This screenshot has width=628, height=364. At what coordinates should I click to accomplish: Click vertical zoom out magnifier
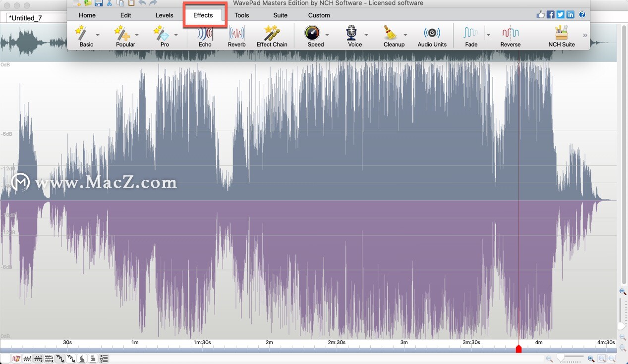point(623,337)
